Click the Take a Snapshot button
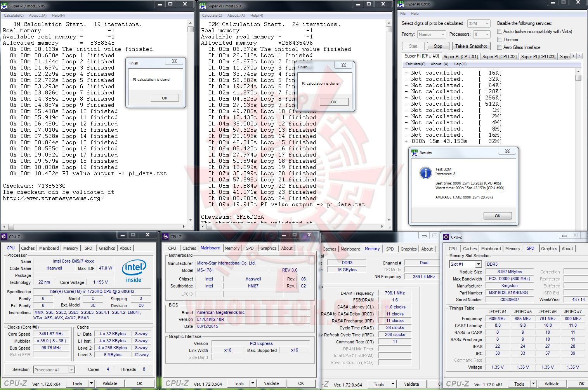 pyautogui.click(x=471, y=46)
